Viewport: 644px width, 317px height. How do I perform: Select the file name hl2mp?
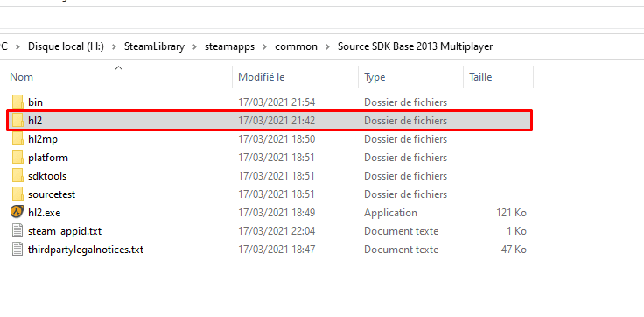(x=43, y=139)
